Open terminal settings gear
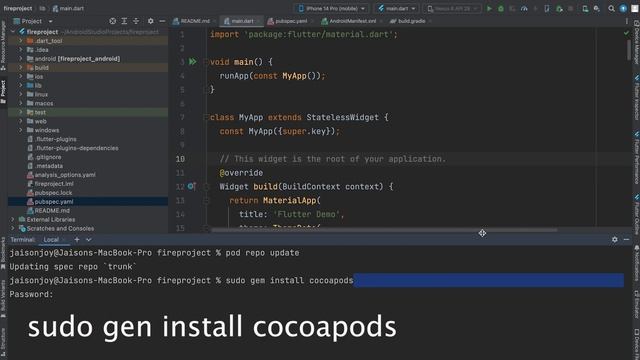 [615, 240]
